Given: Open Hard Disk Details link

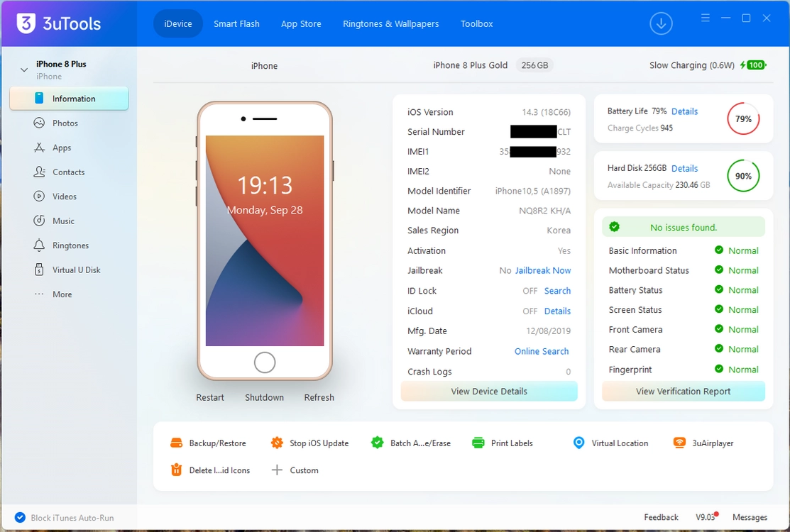Looking at the screenshot, I should click(x=685, y=169).
